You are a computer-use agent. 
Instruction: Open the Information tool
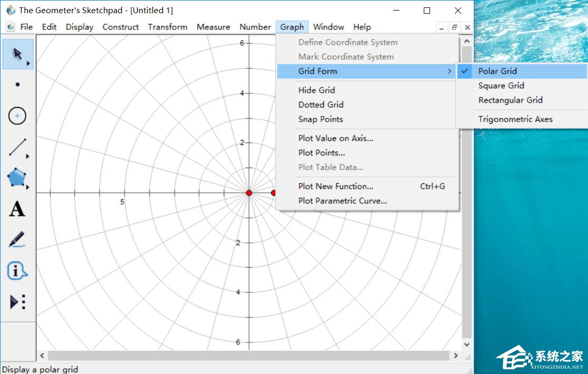pyautogui.click(x=17, y=271)
